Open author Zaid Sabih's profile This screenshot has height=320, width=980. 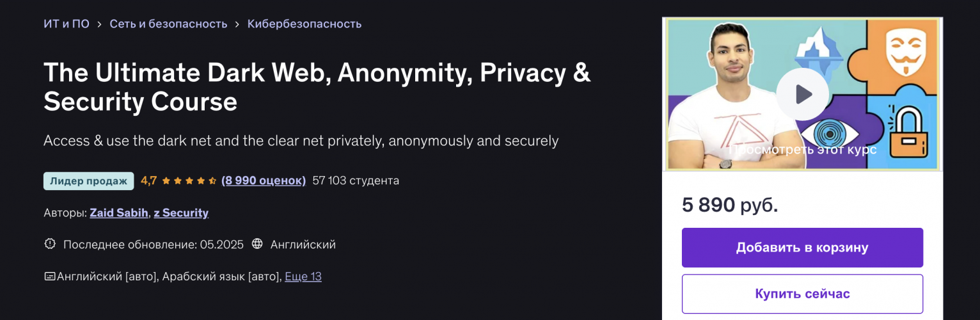tap(119, 212)
